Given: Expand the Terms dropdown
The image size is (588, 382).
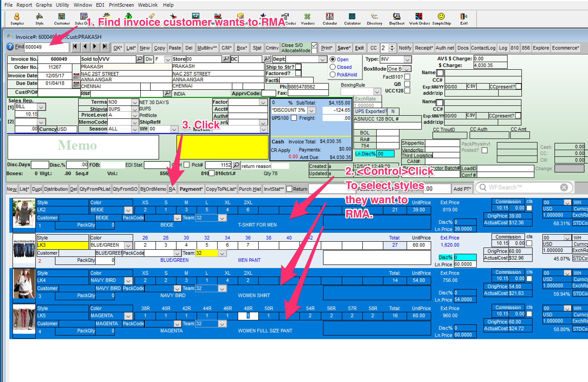Looking at the screenshot, I should (x=135, y=102).
